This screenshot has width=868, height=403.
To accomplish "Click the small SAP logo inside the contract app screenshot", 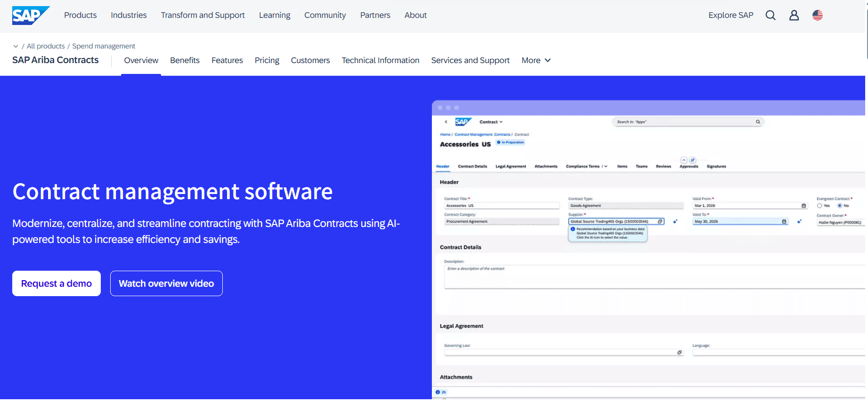I will click(463, 122).
